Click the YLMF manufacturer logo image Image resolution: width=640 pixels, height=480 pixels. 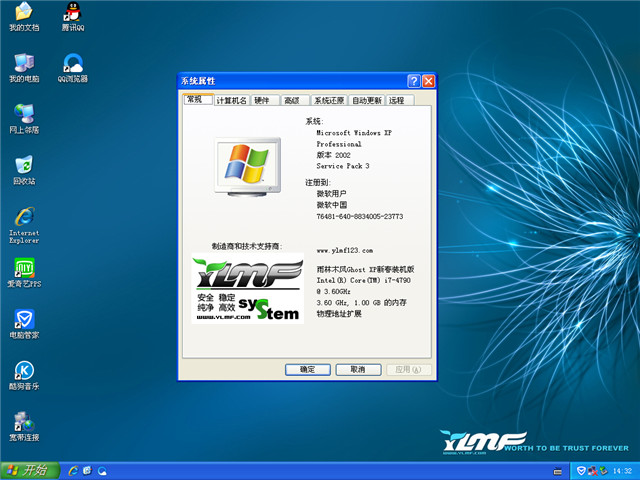pos(248,289)
